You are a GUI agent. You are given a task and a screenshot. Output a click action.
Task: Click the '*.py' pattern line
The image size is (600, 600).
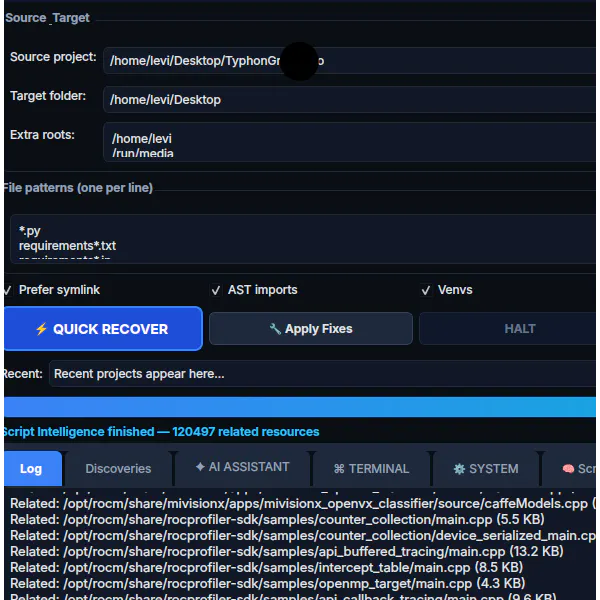tap(30, 231)
